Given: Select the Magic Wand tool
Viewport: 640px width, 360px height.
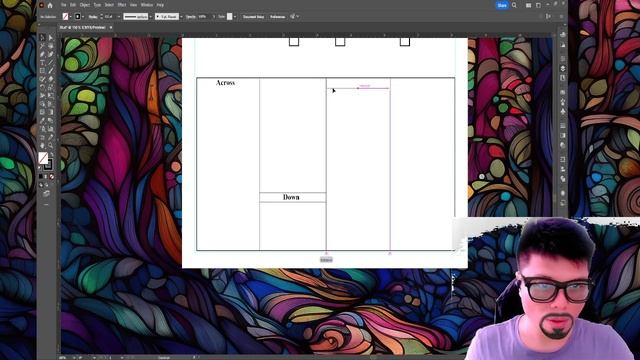Looking at the screenshot, I should pos(42,46).
